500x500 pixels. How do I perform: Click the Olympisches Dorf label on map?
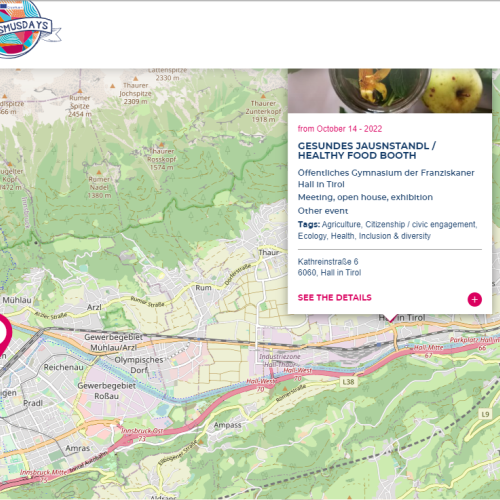pos(139,365)
